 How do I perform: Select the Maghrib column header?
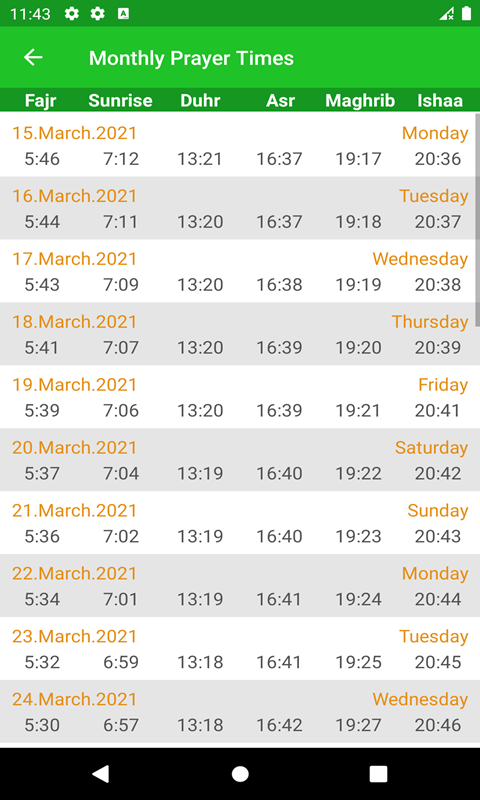(360, 101)
